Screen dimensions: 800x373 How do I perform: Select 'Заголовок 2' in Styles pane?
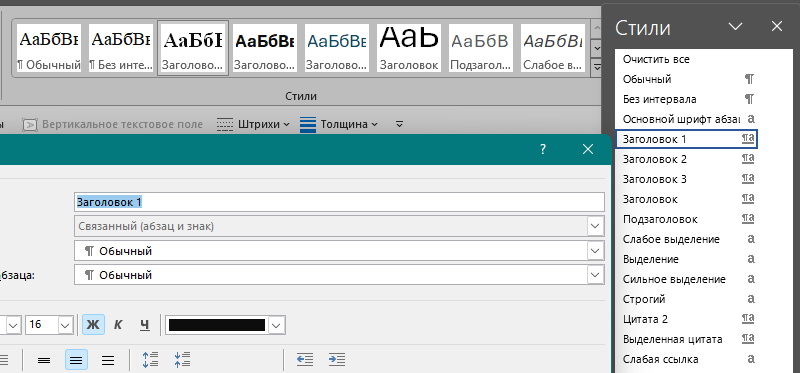(x=686, y=159)
